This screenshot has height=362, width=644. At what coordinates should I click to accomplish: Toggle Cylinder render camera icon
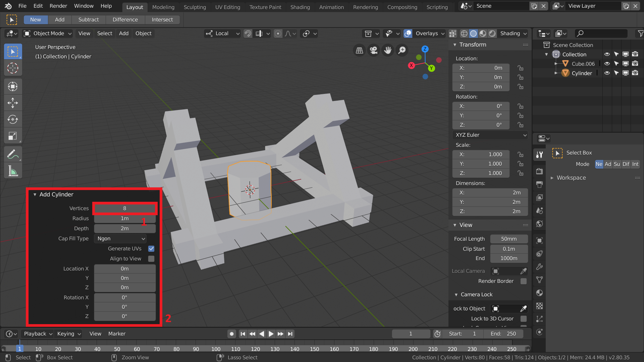tap(635, 73)
